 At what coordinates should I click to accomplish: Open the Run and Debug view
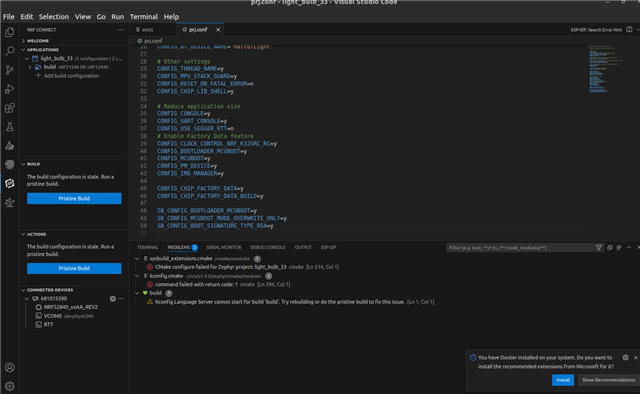pyautogui.click(x=9, y=89)
